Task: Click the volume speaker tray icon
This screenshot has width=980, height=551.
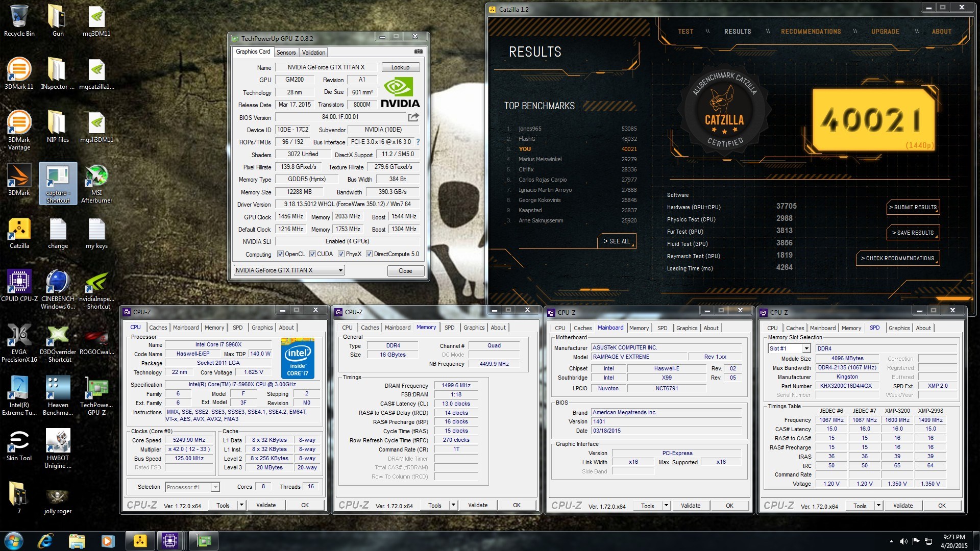Action: pyautogui.click(x=903, y=541)
